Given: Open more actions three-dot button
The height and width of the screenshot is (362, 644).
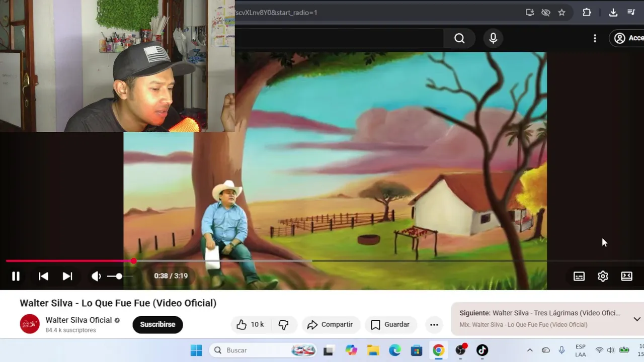Looking at the screenshot, I should [434, 325].
